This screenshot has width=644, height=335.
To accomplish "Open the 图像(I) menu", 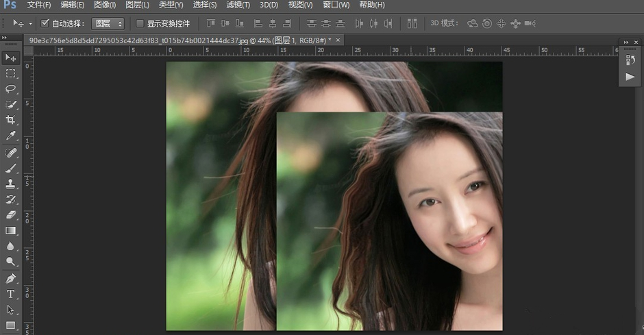I will [x=105, y=5].
